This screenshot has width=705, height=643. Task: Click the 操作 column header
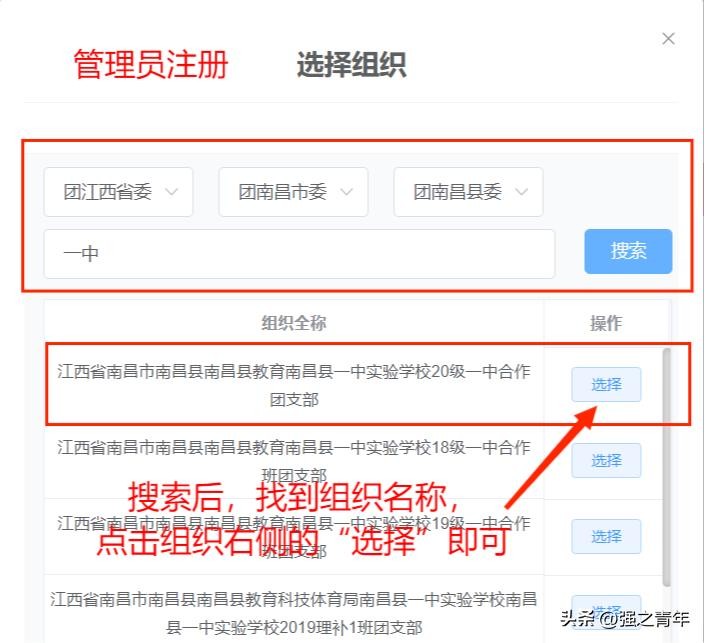pyautogui.click(x=606, y=323)
